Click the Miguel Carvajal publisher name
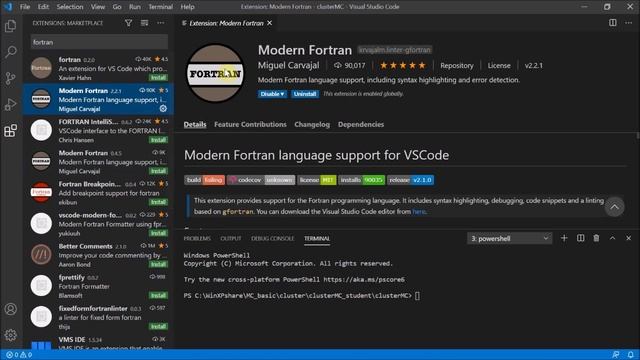640x360 pixels. point(288,65)
